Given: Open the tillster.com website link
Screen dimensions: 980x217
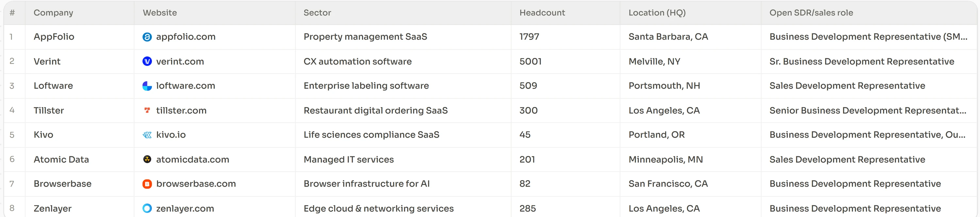Looking at the screenshot, I should click(181, 111).
